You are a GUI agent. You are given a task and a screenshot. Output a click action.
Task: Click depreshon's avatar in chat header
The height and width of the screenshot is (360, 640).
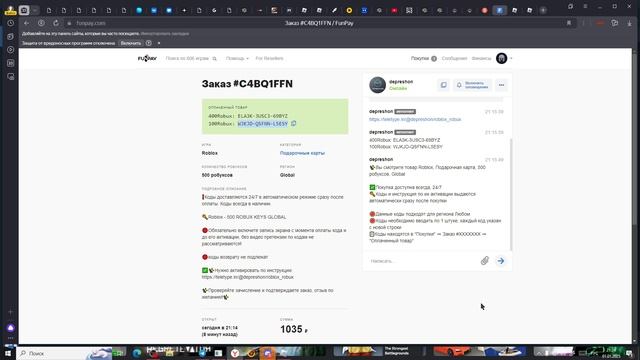(x=378, y=85)
